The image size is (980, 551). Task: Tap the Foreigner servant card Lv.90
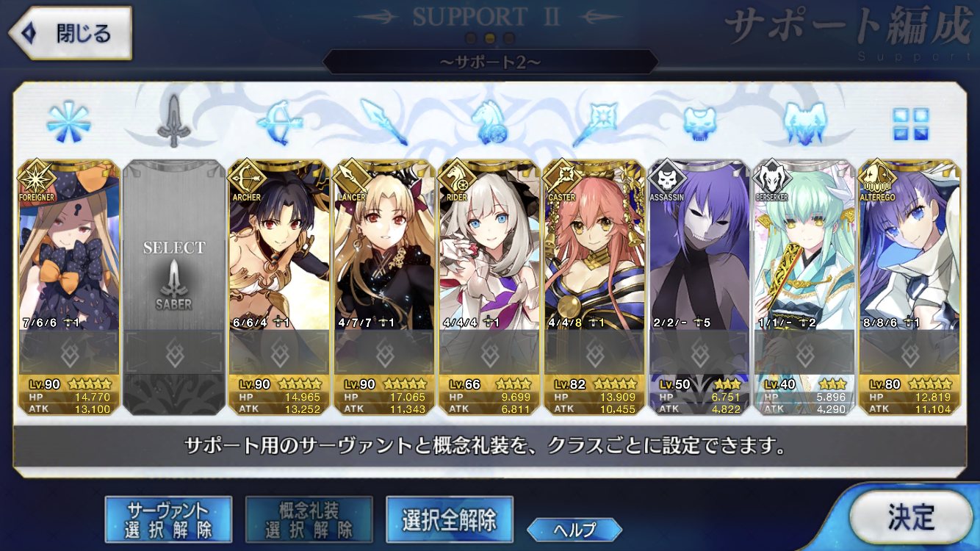click(69, 287)
